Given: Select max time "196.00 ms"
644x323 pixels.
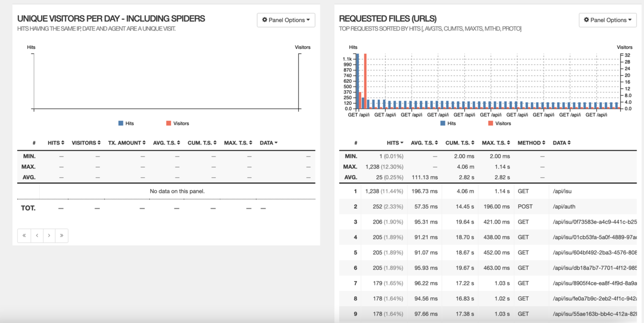Looking at the screenshot, I should coord(496,206).
